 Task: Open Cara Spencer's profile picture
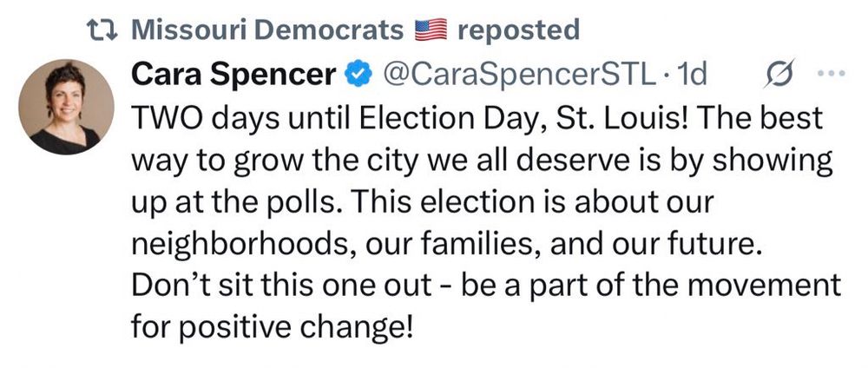(x=66, y=108)
